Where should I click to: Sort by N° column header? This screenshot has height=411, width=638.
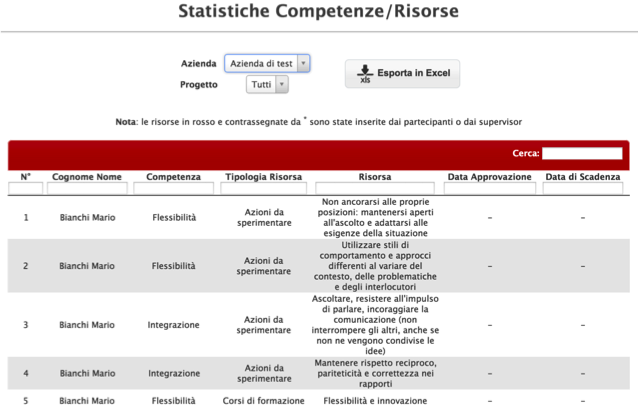coord(26,177)
